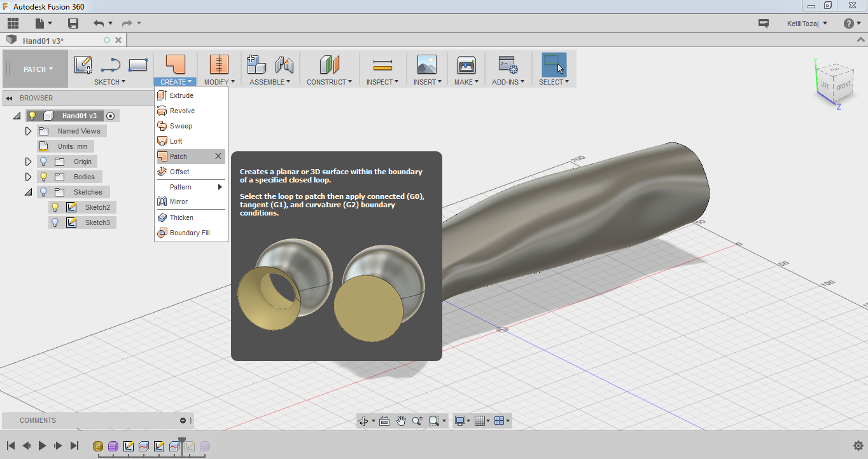
Task: Toggle visibility bulb of Sketch3
Action: pos(55,223)
